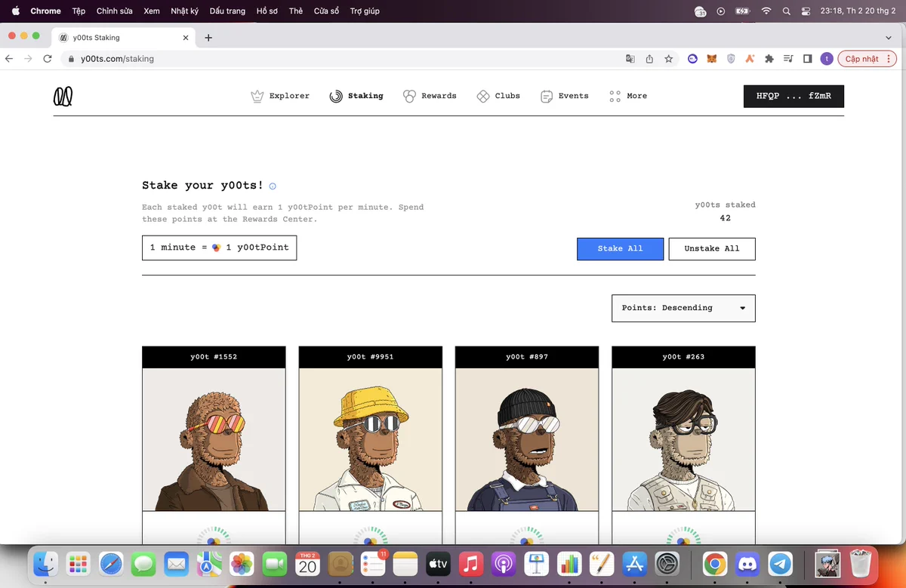Open the Nhật ký menu

click(x=184, y=11)
